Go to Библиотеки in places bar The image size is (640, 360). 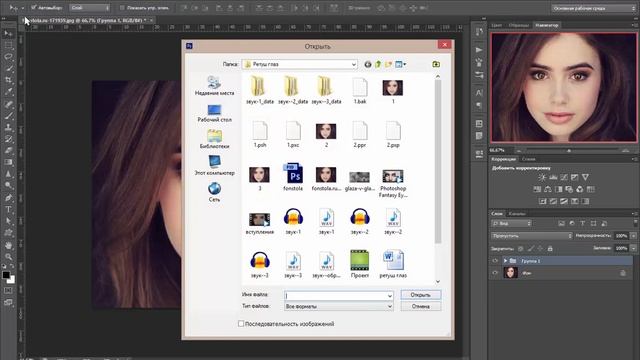214,140
